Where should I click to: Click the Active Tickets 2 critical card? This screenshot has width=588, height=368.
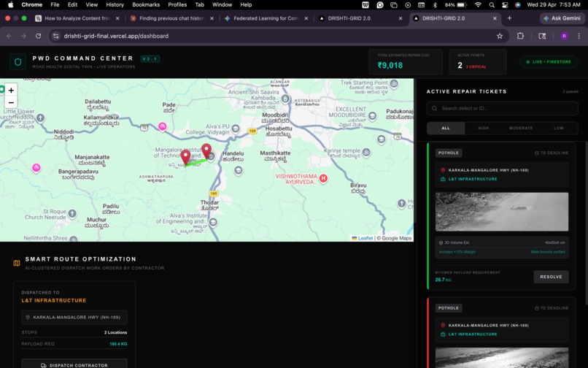click(477, 61)
